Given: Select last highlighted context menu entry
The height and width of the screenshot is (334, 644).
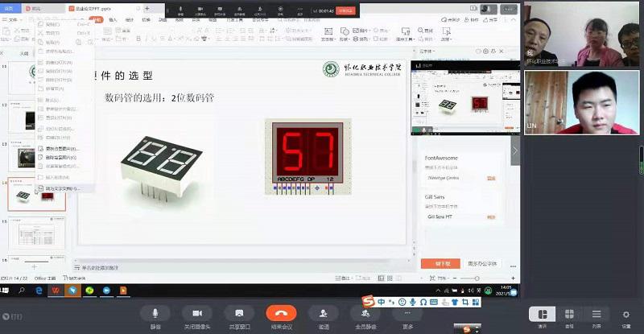Looking at the screenshot, I should (66, 188).
